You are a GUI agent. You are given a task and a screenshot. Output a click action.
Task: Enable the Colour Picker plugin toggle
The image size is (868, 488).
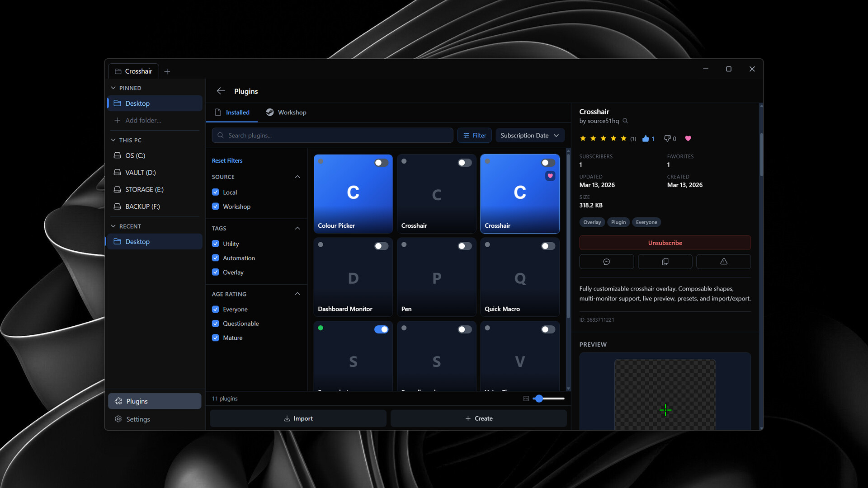click(381, 163)
